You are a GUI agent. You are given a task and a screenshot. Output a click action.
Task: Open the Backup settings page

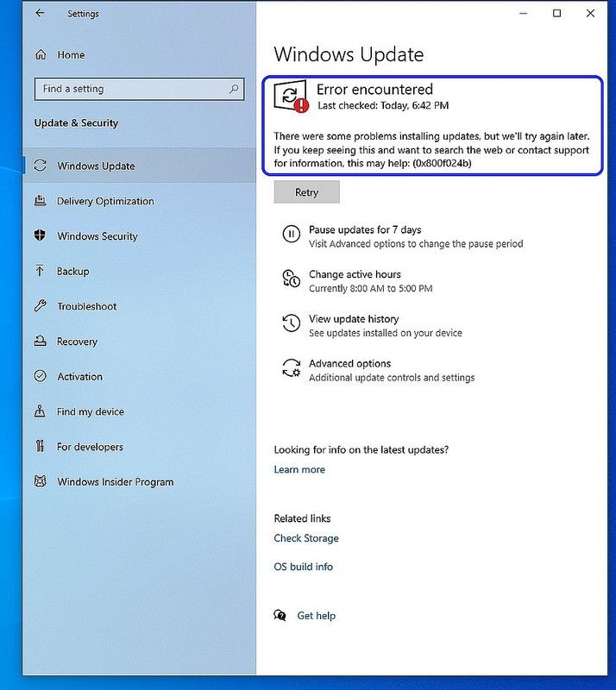[x=139, y=271]
